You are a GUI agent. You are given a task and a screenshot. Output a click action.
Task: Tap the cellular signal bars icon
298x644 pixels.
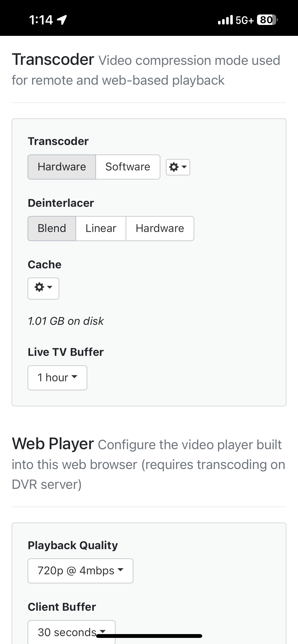tap(225, 20)
